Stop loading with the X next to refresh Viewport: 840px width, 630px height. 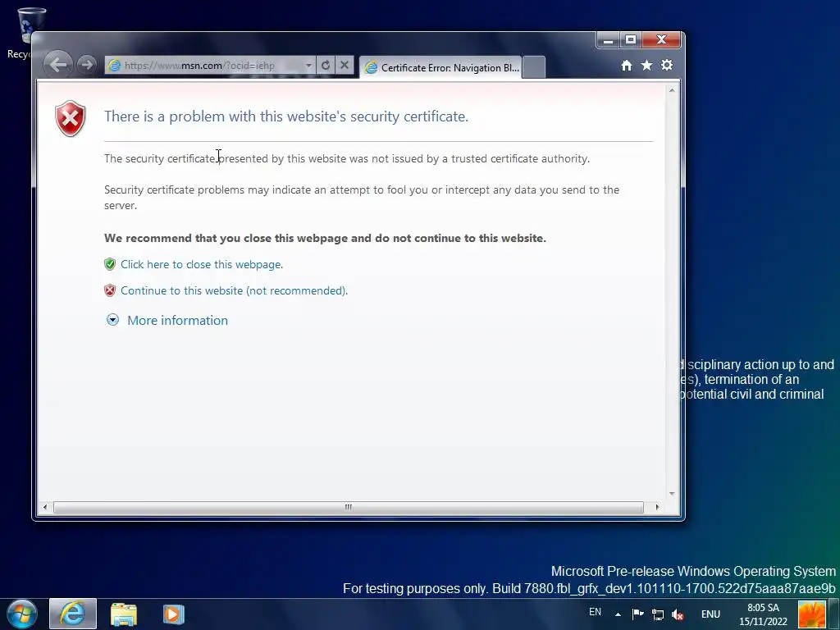(x=345, y=66)
